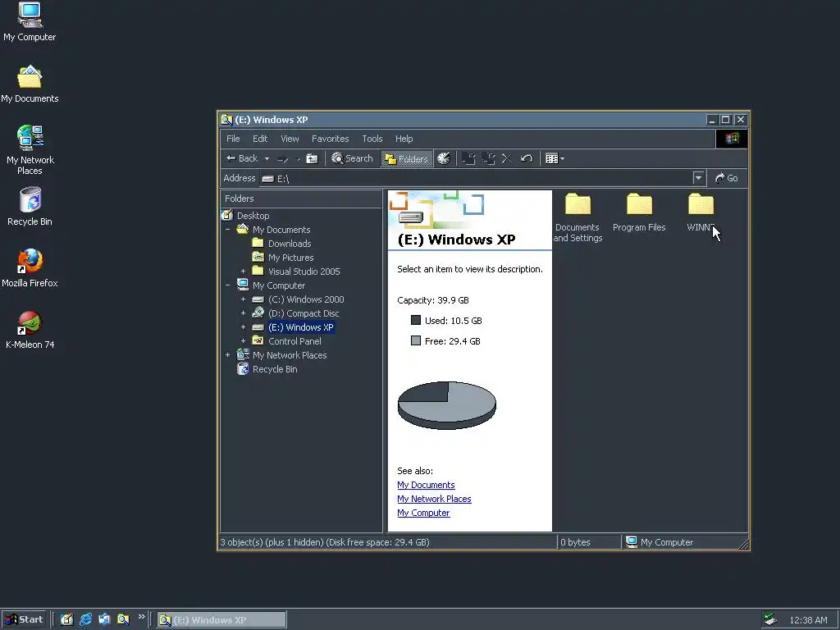Click the system tray network icon
Screen dimensions: 840x630
click(x=770, y=619)
